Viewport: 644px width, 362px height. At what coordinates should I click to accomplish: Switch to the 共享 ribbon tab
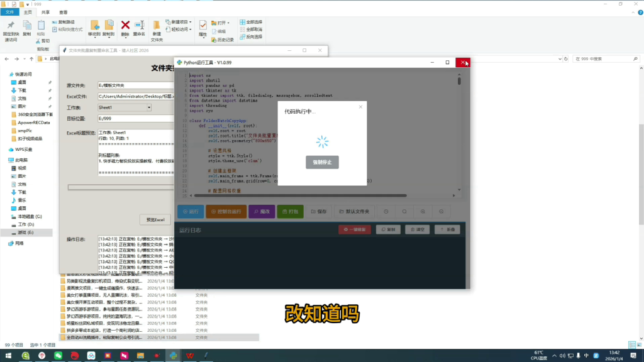tap(45, 12)
